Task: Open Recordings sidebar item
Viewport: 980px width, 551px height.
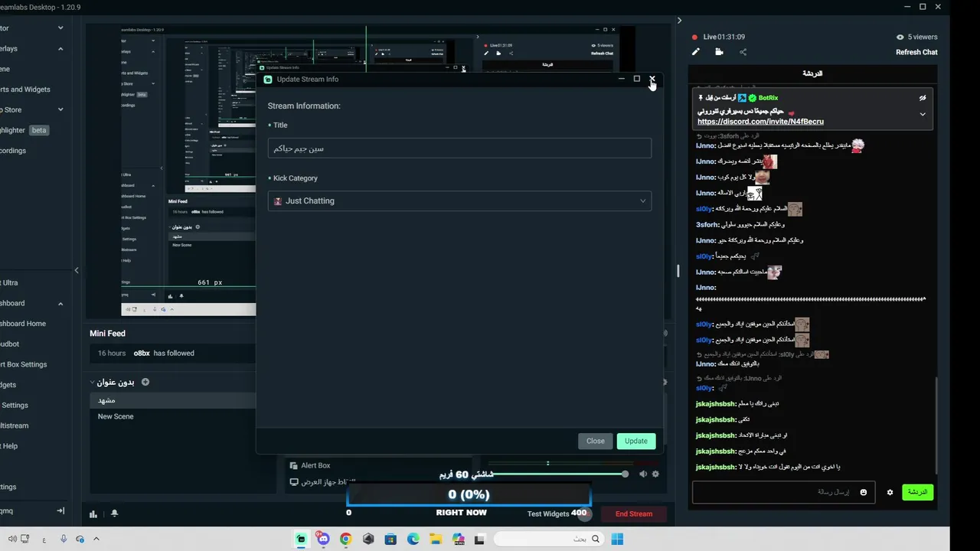Action: (x=13, y=151)
